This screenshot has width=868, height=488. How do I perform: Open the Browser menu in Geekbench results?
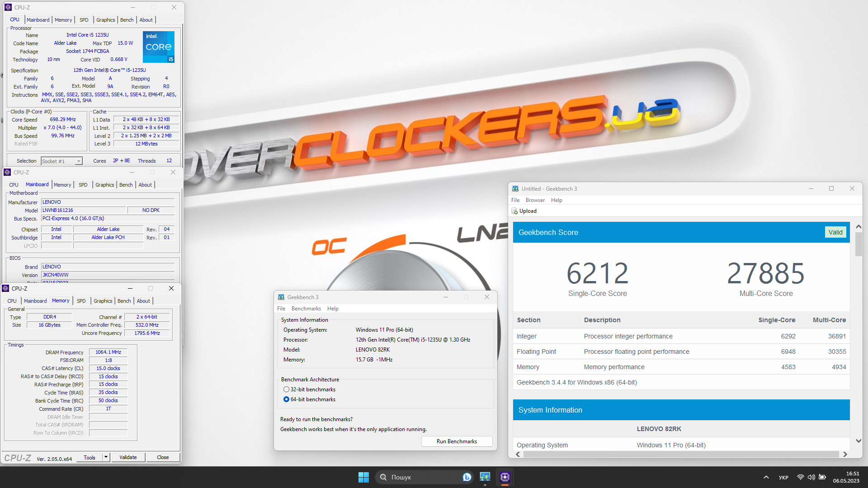(x=535, y=200)
